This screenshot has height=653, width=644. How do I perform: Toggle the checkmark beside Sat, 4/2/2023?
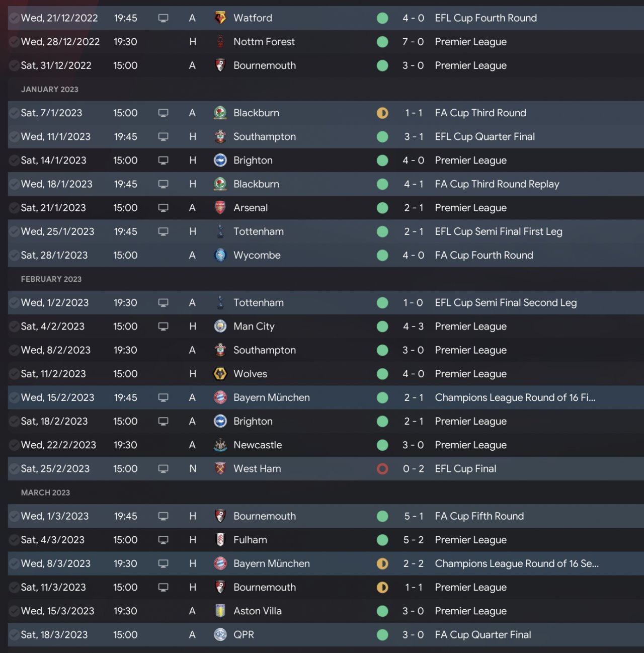[14, 326]
